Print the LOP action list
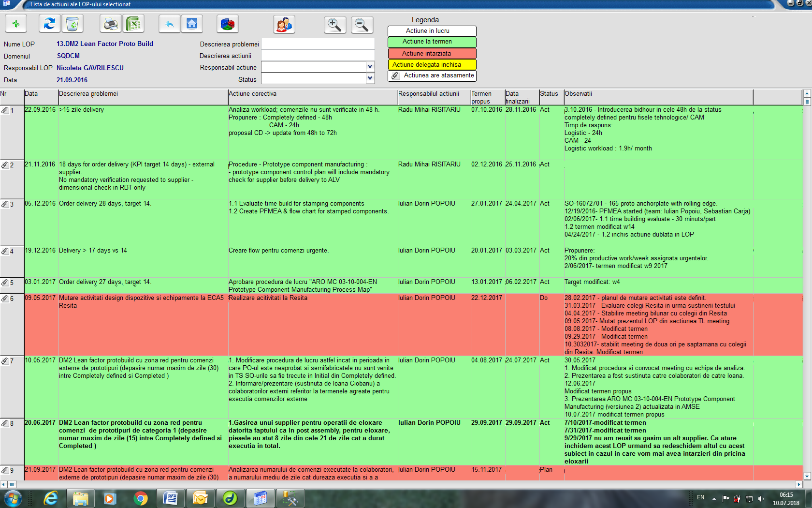Screen dimensions: 812x508 coord(110,23)
